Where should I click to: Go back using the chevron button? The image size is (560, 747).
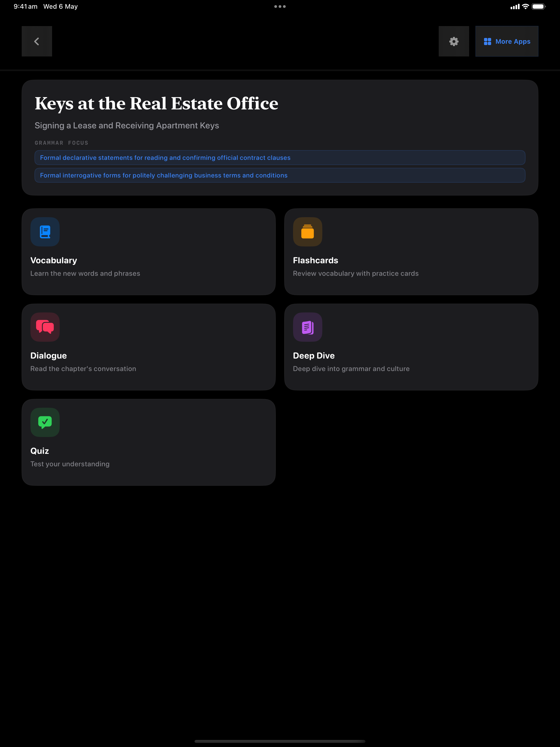[x=37, y=41]
